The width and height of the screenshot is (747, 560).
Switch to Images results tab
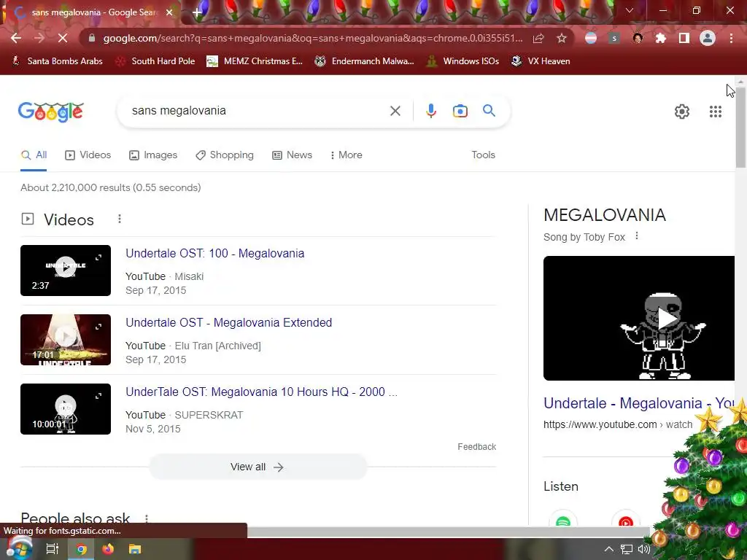[x=153, y=155]
